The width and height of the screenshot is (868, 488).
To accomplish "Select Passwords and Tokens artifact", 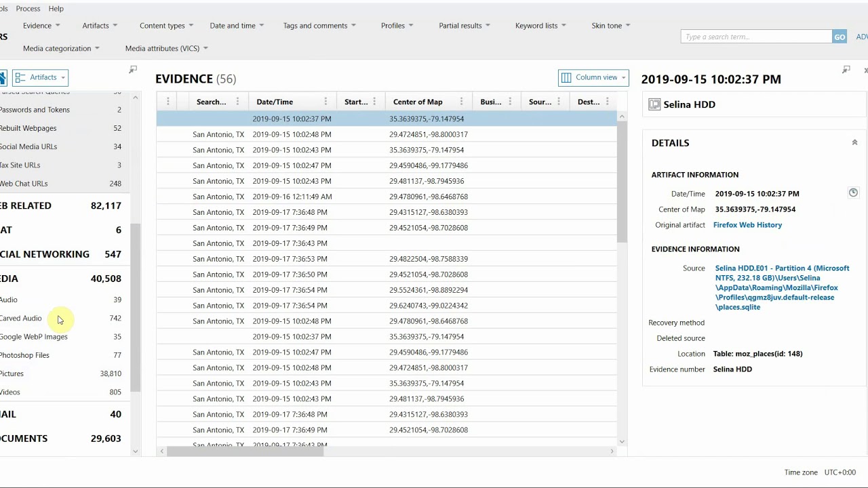I will click(x=60, y=110).
